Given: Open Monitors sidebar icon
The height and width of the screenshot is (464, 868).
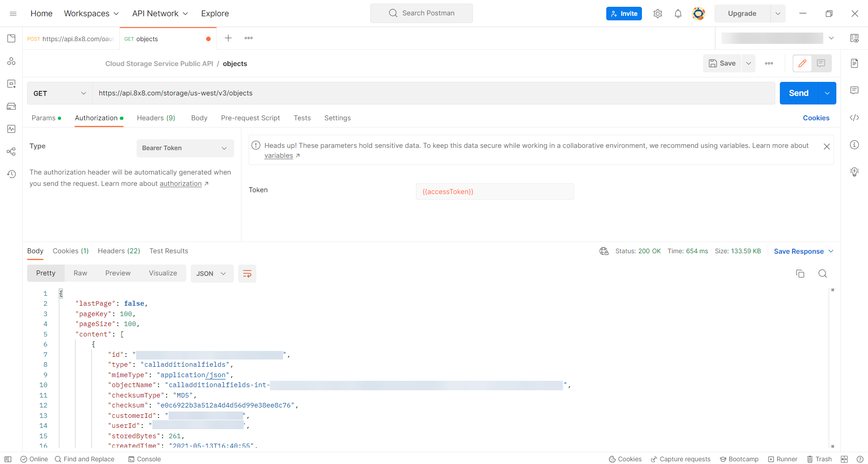Looking at the screenshot, I should (11, 129).
